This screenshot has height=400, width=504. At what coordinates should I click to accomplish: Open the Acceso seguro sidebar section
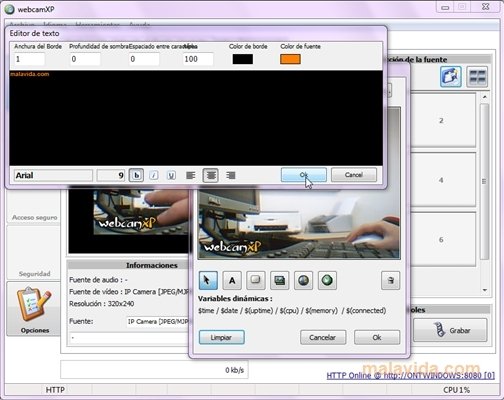pyautogui.click(x=34, y=206)
